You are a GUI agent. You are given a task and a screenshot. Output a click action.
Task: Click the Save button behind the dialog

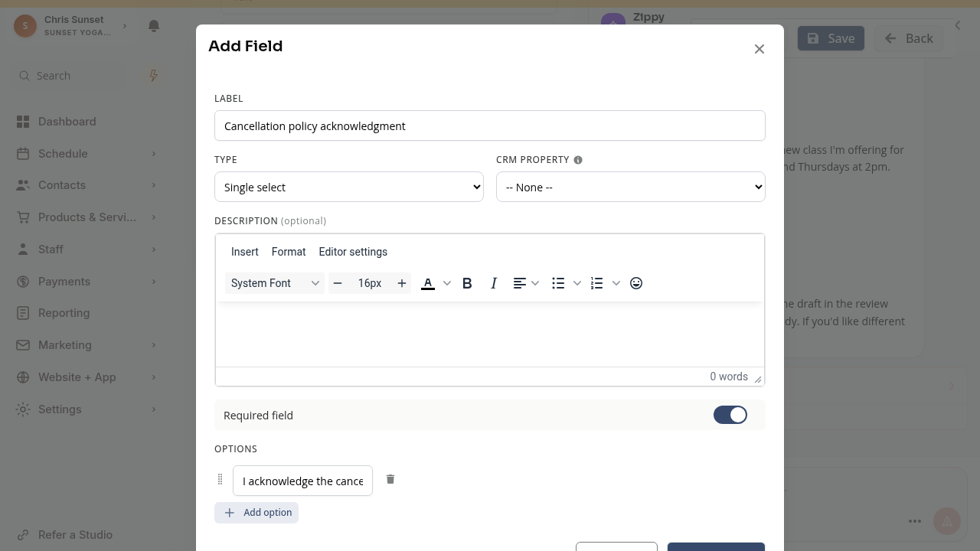click(831, 38)
